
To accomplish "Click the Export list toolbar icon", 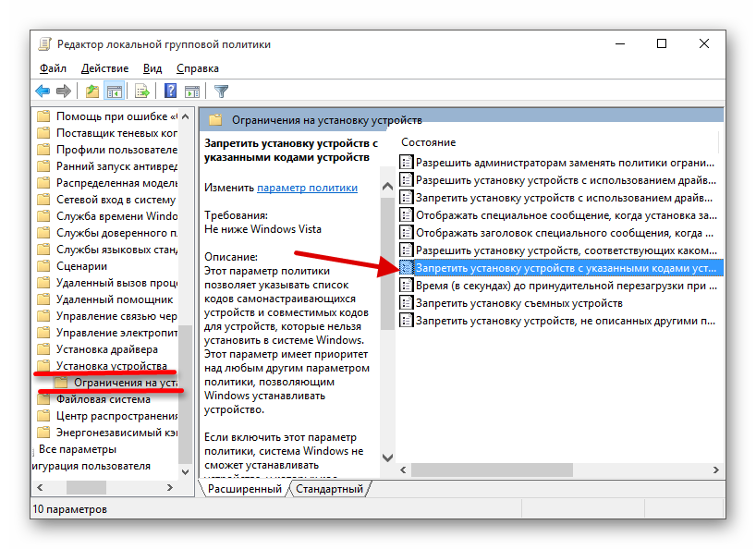I will point(142,91).
